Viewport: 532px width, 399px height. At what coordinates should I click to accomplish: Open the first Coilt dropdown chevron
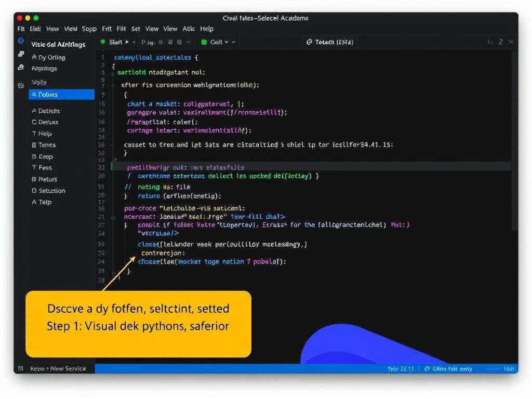click(x=227, y=42)
